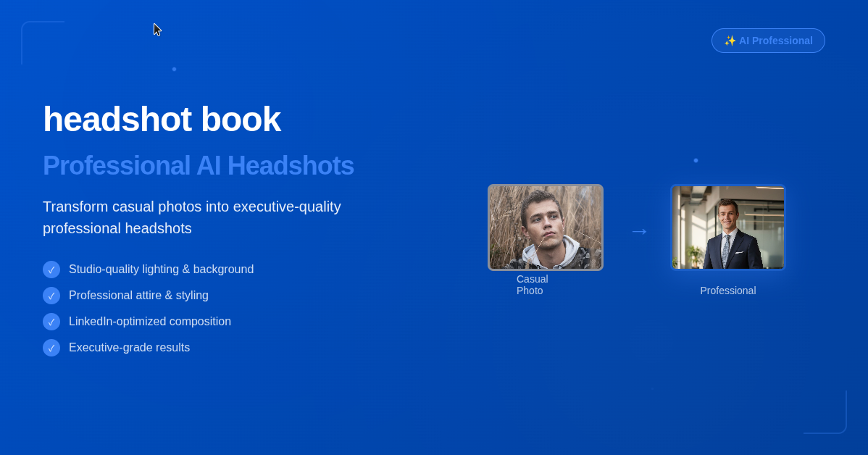Toggle the Executive-grade results option
Image resolution: width=868 pixels, height=455 pixels.
(129, 348)
